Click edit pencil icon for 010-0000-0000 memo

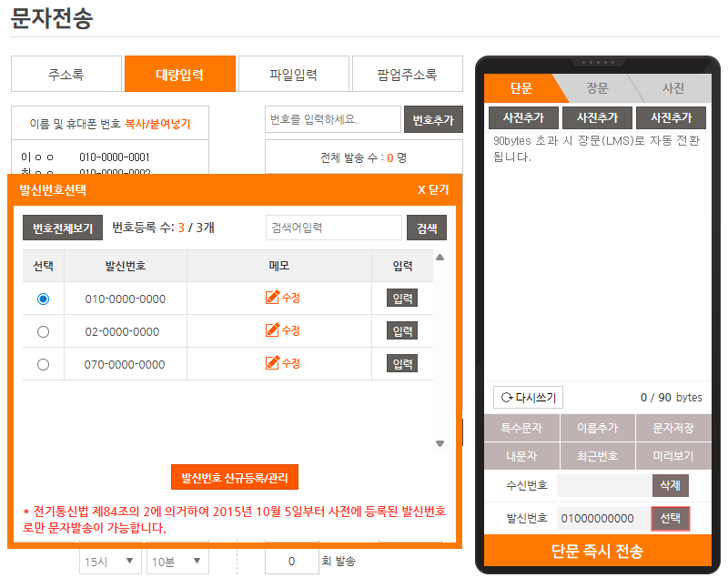pyautogui.click(x=273, y=298)
